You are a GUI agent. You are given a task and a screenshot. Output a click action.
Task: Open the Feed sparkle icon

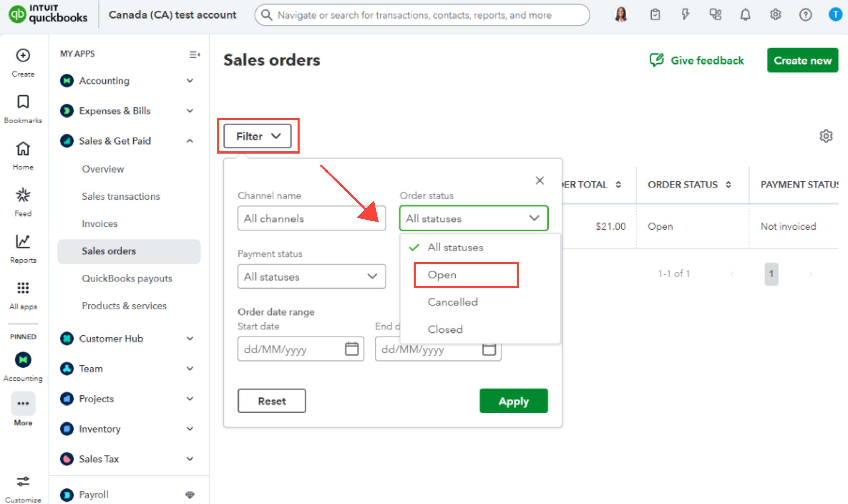[x=23, y=195]
